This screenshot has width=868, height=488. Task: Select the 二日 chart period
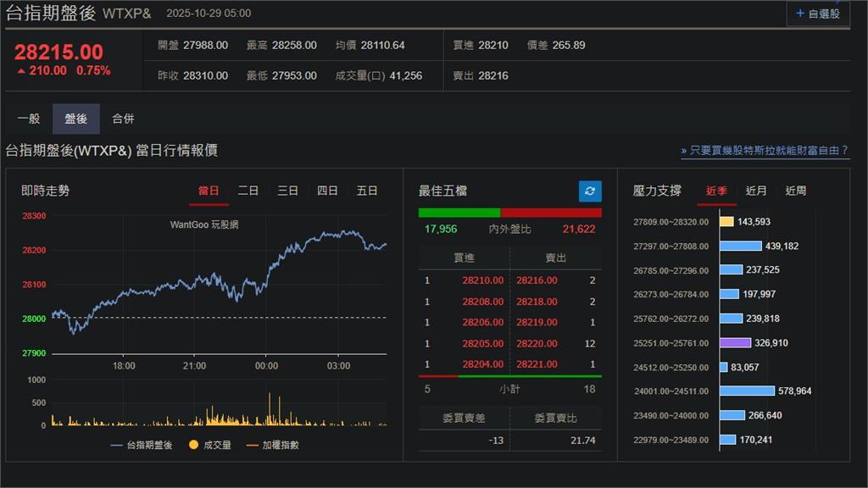(248, 191)
